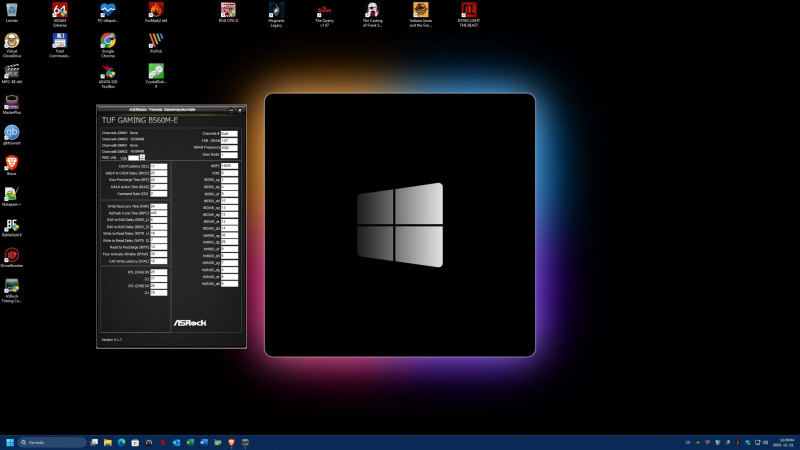The width and height of the screenshot is (800, 450).
Task: Select the DRAM Frequency value box
Action: pyautogui.click(x=229, y=147)
